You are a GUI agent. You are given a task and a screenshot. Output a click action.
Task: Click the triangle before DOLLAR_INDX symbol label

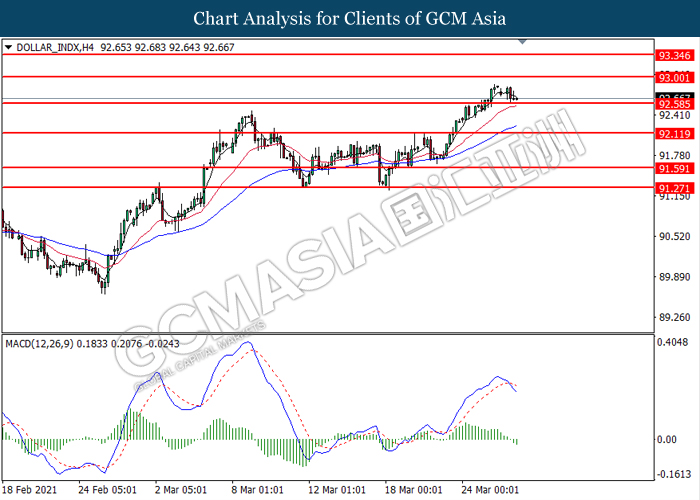[x=9, y=46]
